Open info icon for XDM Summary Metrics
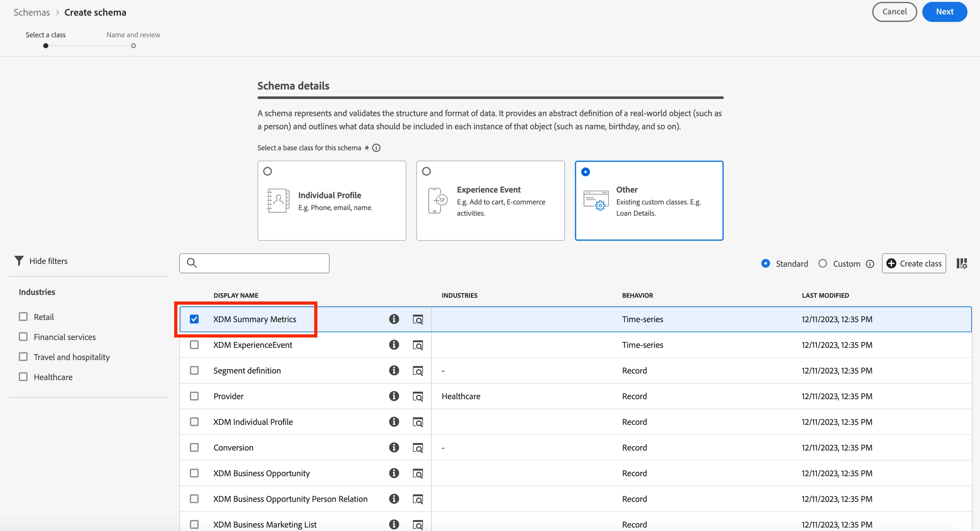Viewport: 980px width, 531px height. 394,319
